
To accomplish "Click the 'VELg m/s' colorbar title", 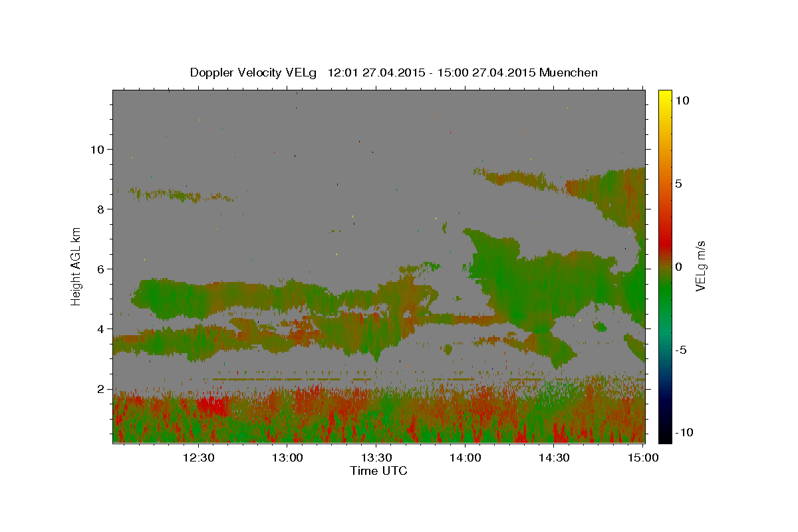I will pos(701,266).
